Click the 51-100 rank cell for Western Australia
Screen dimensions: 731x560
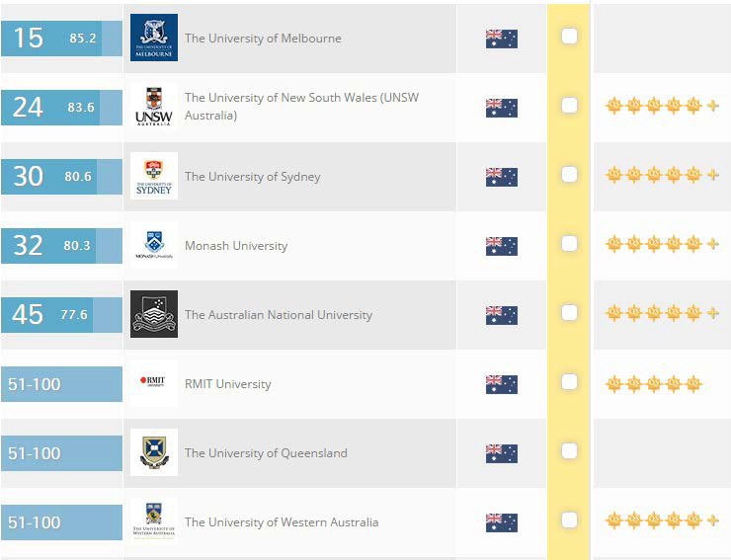click(x=61, y=522)
